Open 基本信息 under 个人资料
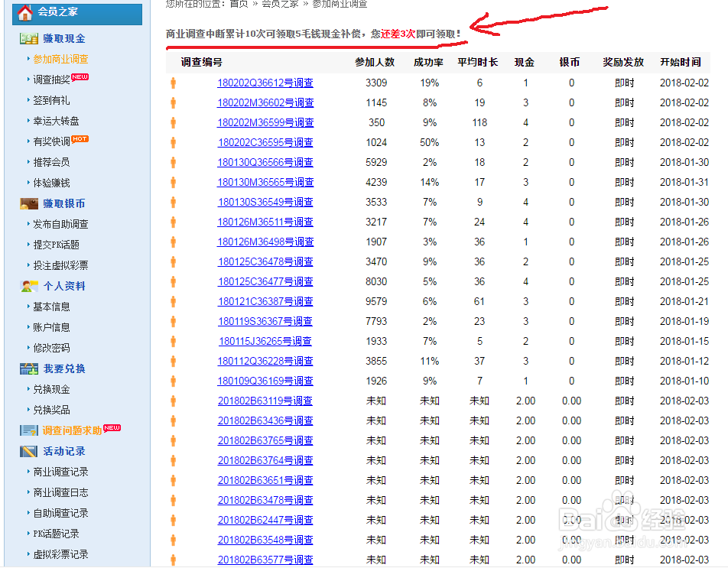Screen dimensions: 728x568 51,307
